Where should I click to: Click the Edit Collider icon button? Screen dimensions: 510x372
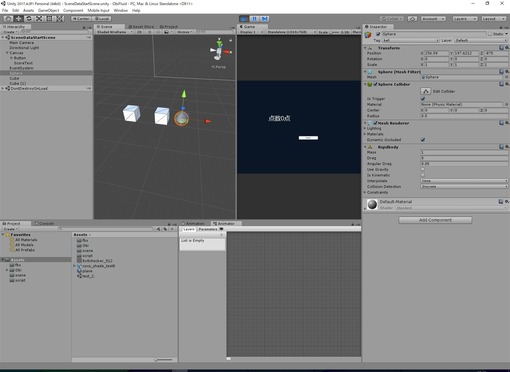point(425,91)
